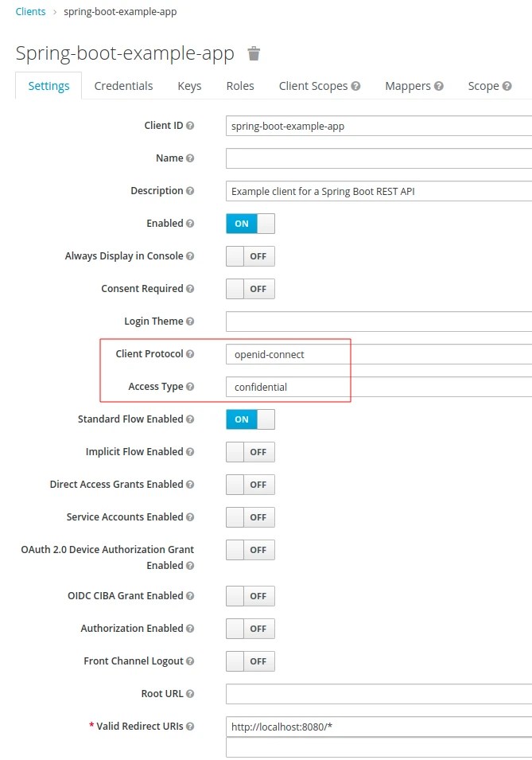The height and width of the screenshot is (760, 532).
Task: Open the Roles tab
Action: tap(240, 85)
